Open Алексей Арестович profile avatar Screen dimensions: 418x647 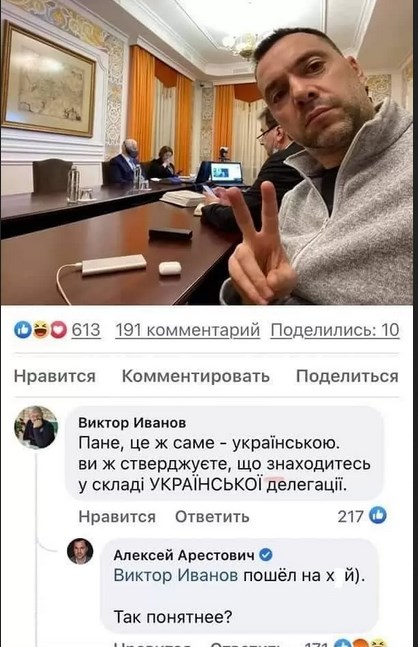coord(80,551)
